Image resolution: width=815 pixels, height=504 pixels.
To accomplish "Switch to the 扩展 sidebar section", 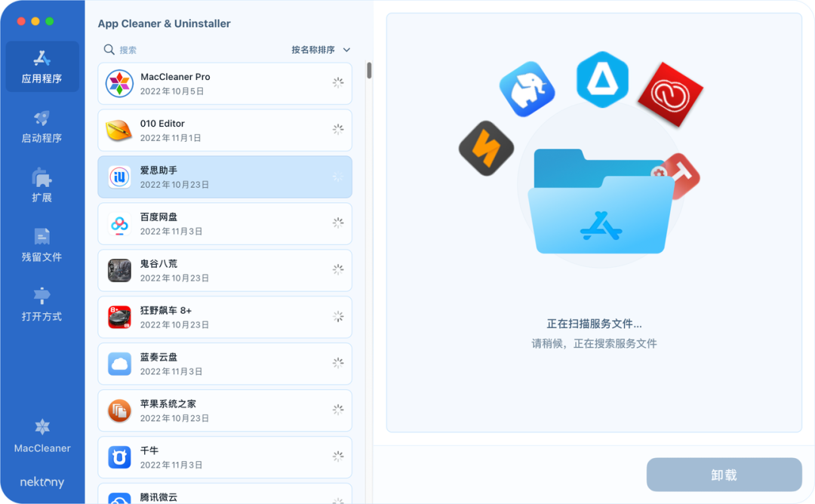I will click(42, 186).
